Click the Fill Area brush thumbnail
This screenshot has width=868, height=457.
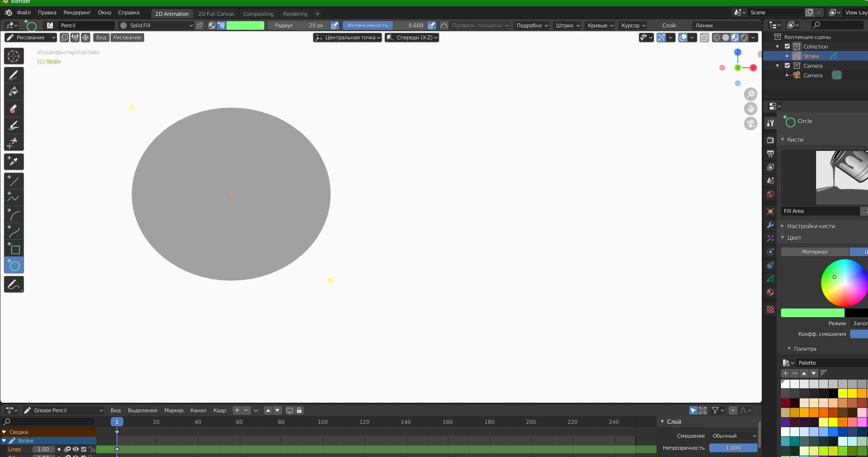point(824,177)
